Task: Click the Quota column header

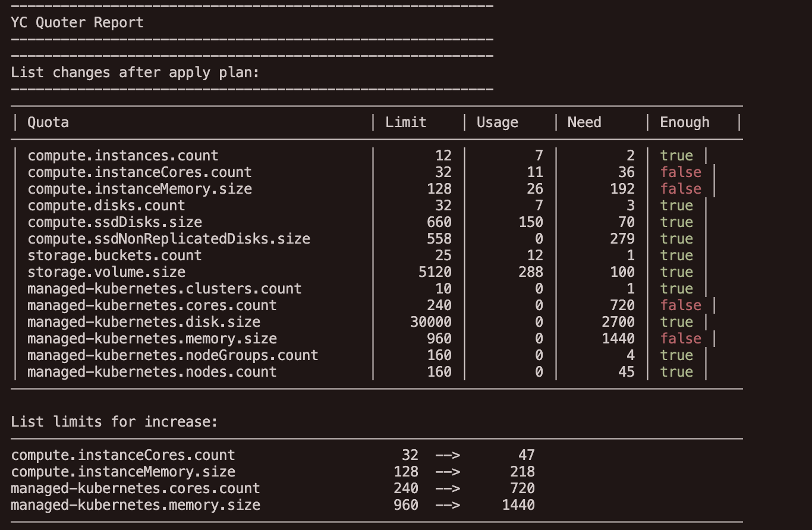Action: (48, 122)
